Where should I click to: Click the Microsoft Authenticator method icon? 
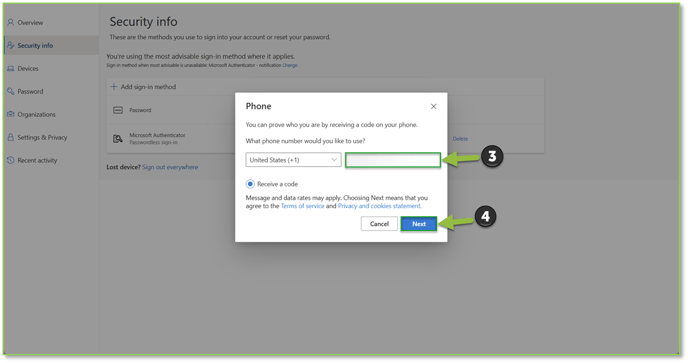click(118, 139)
